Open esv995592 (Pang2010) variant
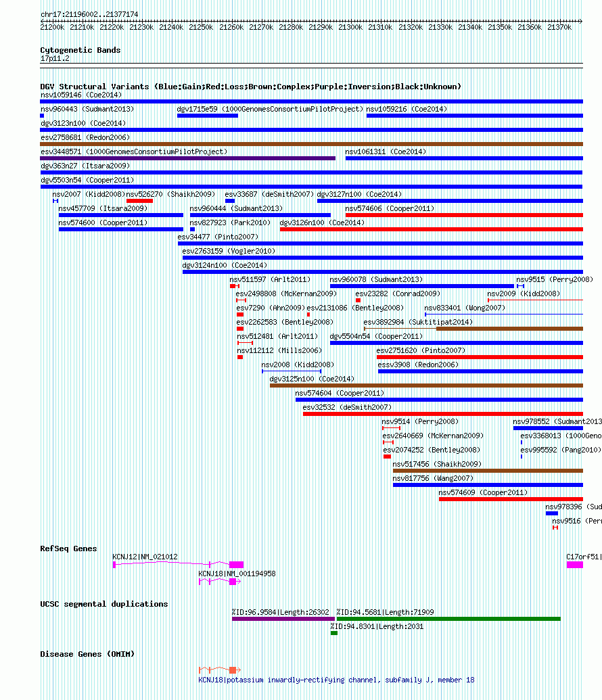The image size is (602, 700). (561, 451)
